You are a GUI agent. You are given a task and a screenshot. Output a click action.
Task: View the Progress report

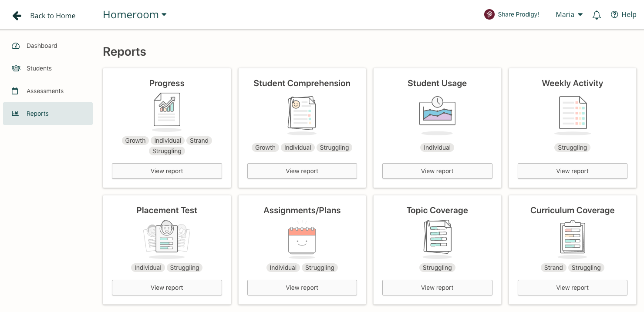tap(167, 171)
